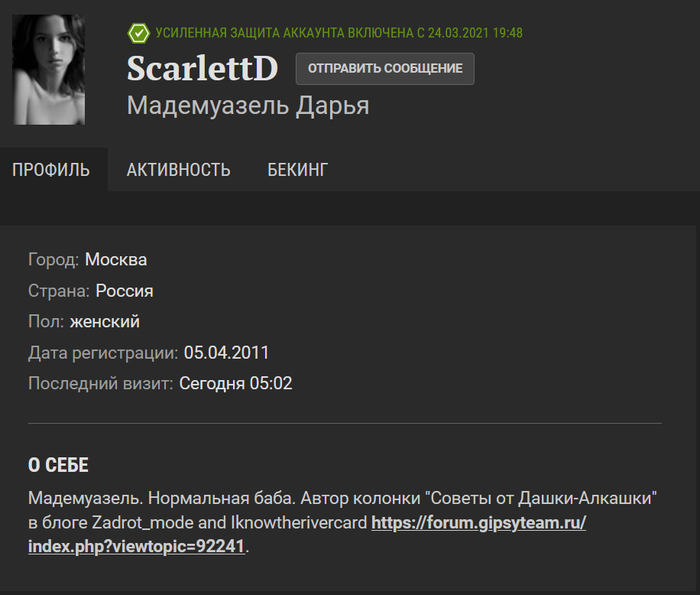Viewport: 700px width, 595px height.
Task: Select the Бекинг tab
Action: pos(298,170)
